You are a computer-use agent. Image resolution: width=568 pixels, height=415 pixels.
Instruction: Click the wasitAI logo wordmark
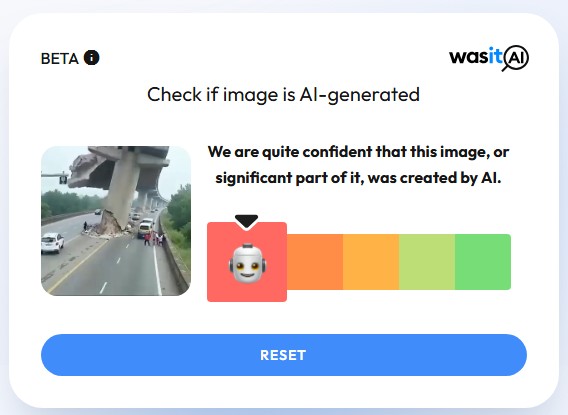[489, 58]
